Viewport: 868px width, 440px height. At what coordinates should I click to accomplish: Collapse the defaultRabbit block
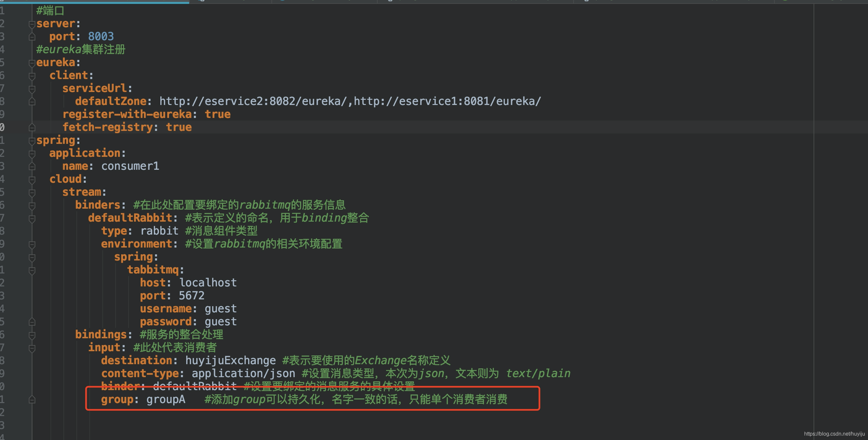click(32, 219)
